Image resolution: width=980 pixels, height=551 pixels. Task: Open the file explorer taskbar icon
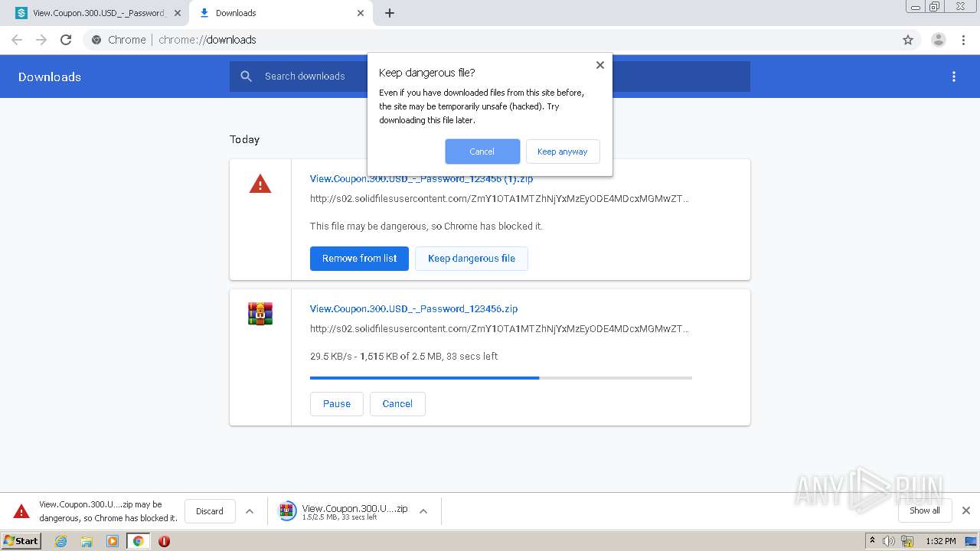pos(87,541)
